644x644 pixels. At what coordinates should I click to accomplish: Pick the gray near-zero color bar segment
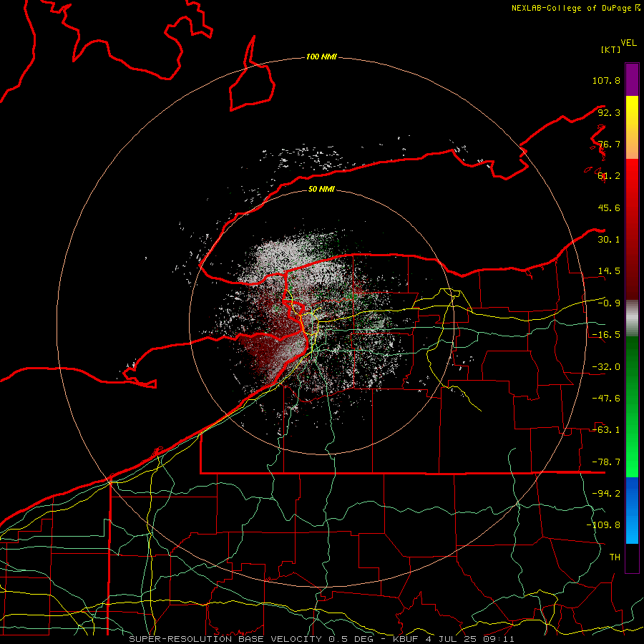632,318
